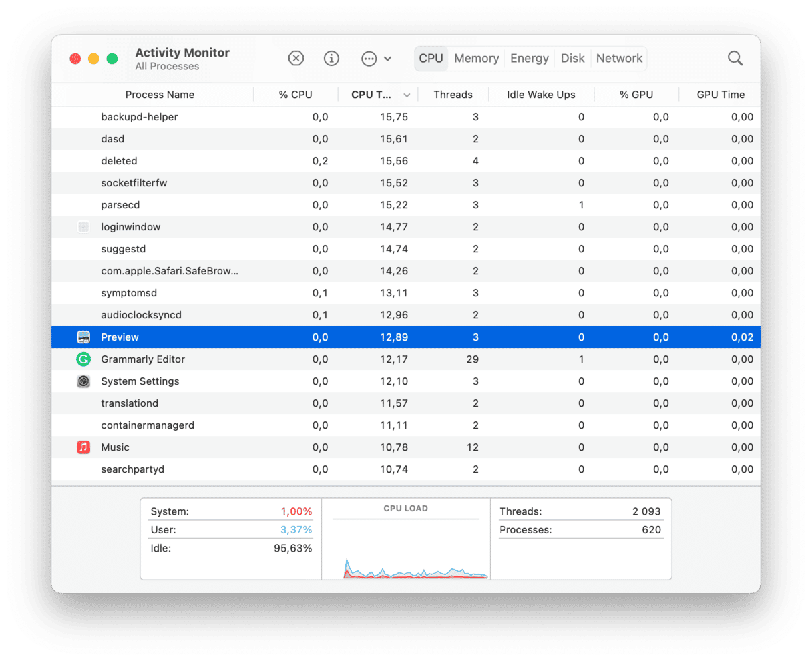Image resolution: width=812 pixels, height=661 pixels.
Task: Sort by % CPU column header
Action: click(x=295, y=95)
